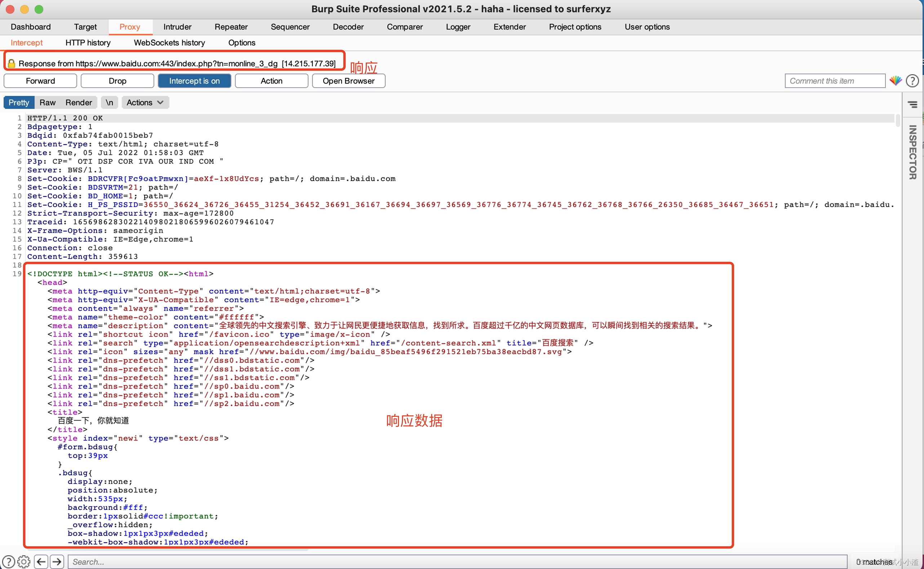Click the padlock icon beside response URL
This screenshot has height=569, width=924.
pos(11,63)
